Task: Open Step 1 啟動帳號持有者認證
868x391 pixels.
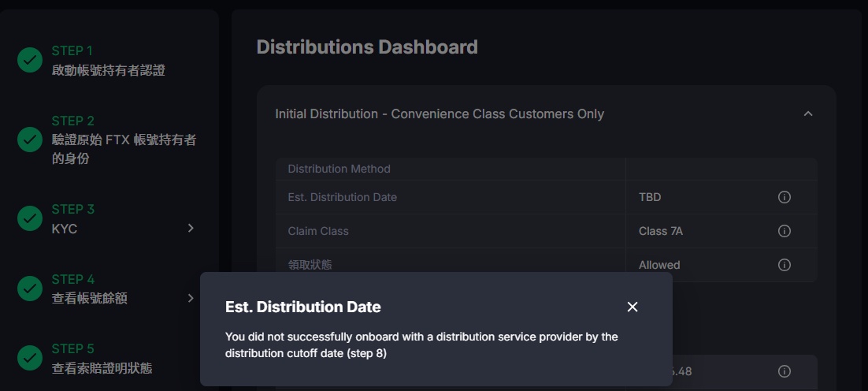Action: pyautogui.click(x=108, y=70)
